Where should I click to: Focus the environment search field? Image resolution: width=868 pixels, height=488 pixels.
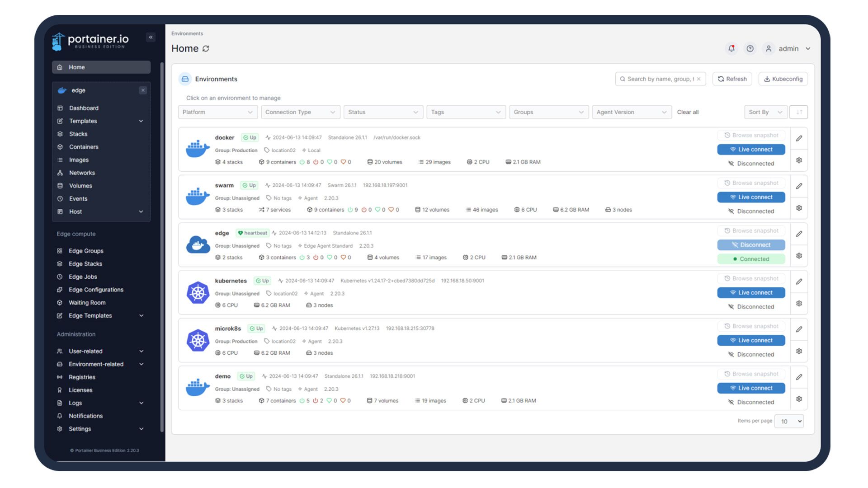click(659, 79)
